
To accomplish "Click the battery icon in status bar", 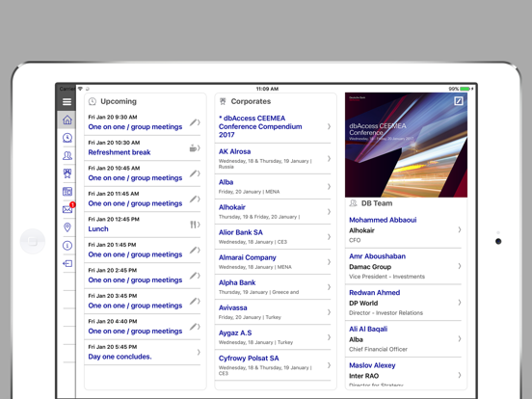I will [465, 89].
